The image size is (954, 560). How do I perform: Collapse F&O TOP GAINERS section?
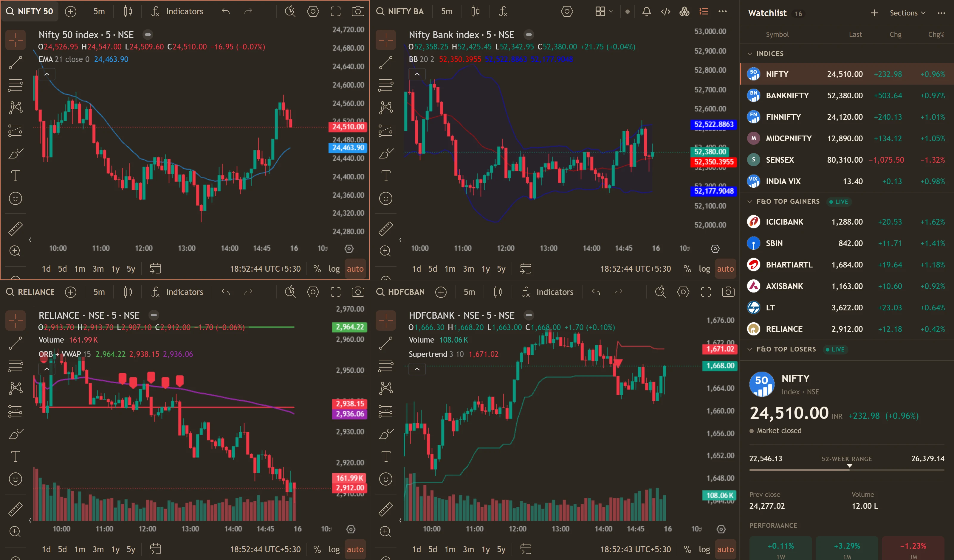click(749, 202)
